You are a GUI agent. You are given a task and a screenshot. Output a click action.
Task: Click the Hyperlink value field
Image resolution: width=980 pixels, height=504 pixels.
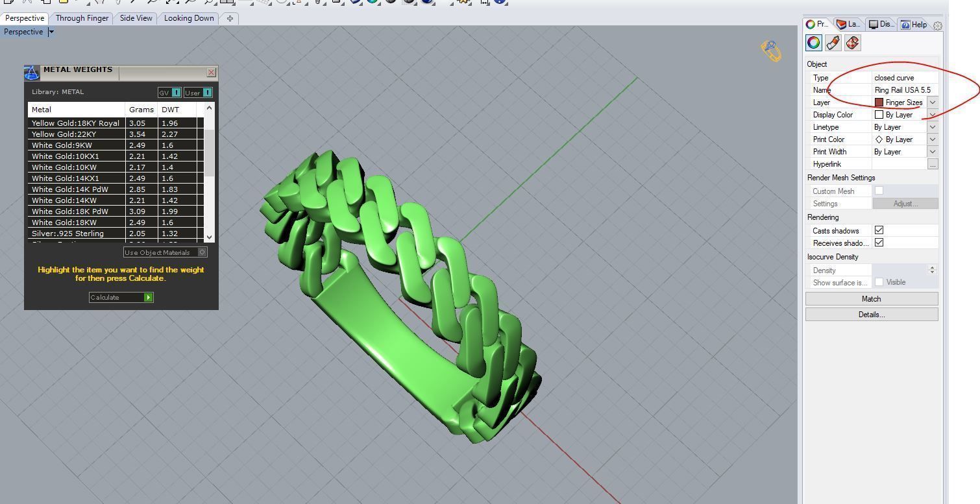point(899,164)
